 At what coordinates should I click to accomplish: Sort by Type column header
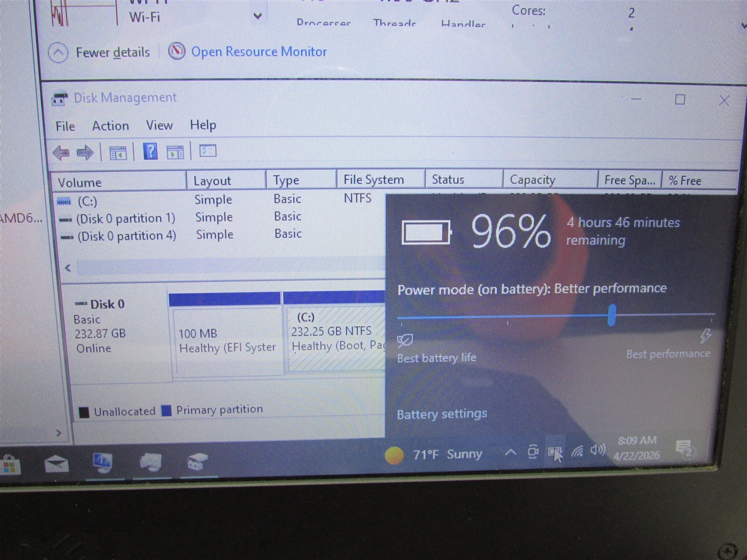pyautogui.click(x=302, y=180)
